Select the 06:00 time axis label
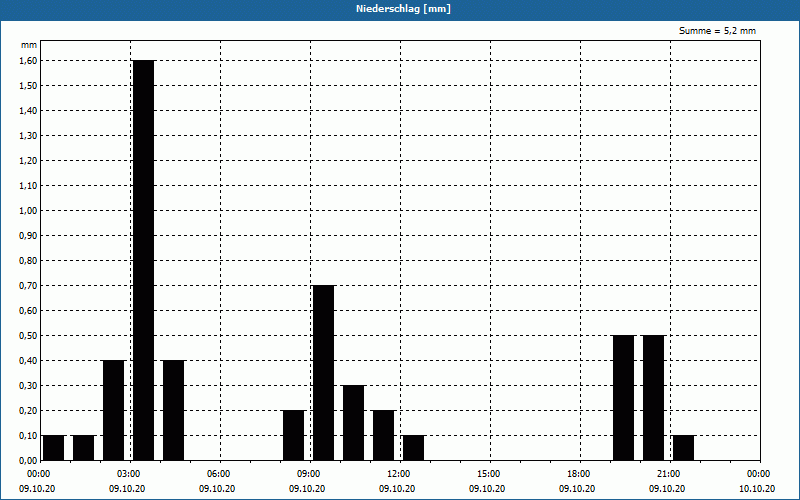This screenshot has width=800, height=500. click(218, 474)
